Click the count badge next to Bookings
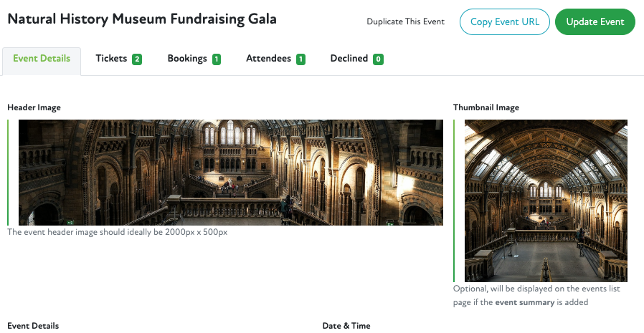Image resolution: width=644 pixels, height=333 pixels. click(x=216, y=59)
